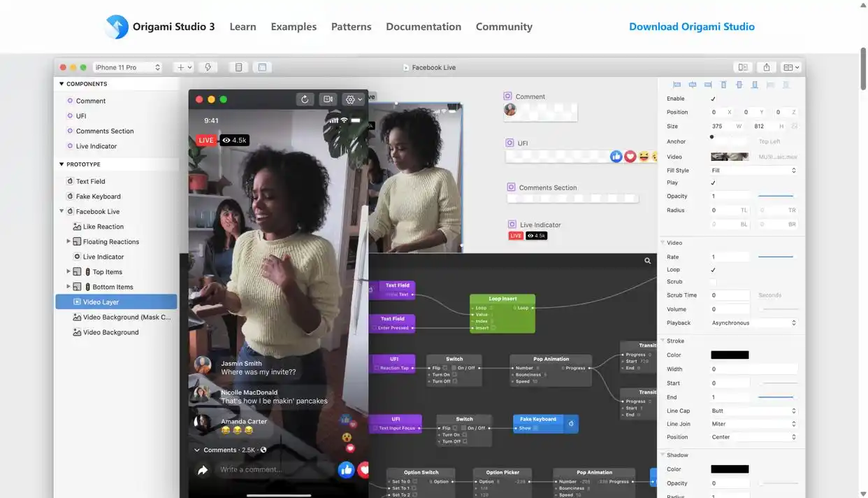Click the share icon in toolbar
The width and height of the screenshot is (868, 498).
pyautogui.click(x=767, y=67)
